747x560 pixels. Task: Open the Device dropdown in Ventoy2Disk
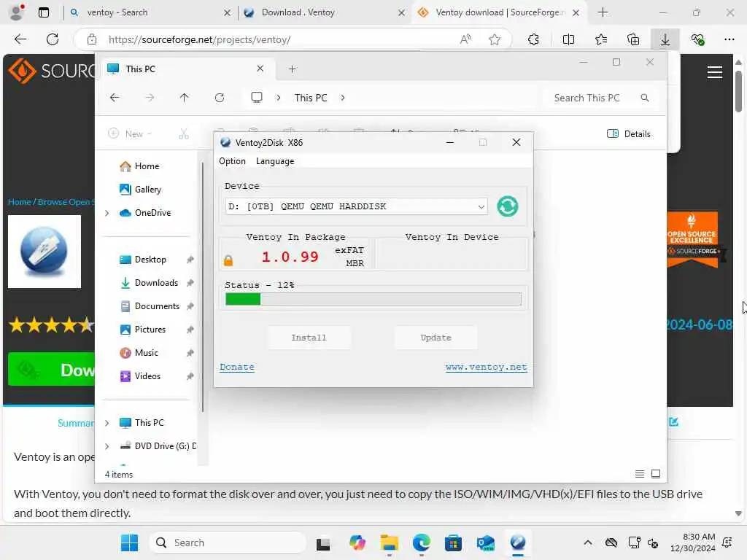coord(356,206)
